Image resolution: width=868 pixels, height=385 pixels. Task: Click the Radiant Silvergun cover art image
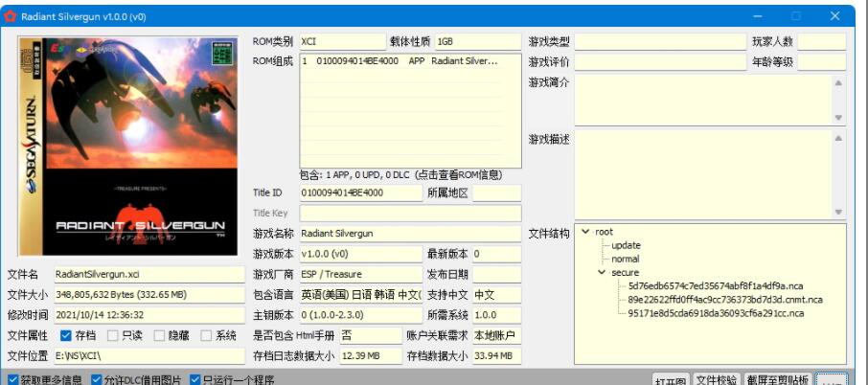click(128, 146)
